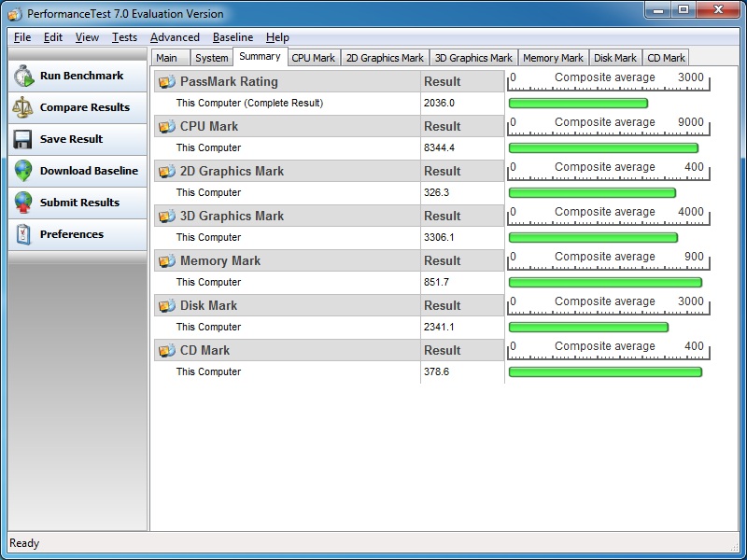Click the Submit Results globe icon
Image resolution: width=747 pixels, height=560 pixels.
point(22,203)
